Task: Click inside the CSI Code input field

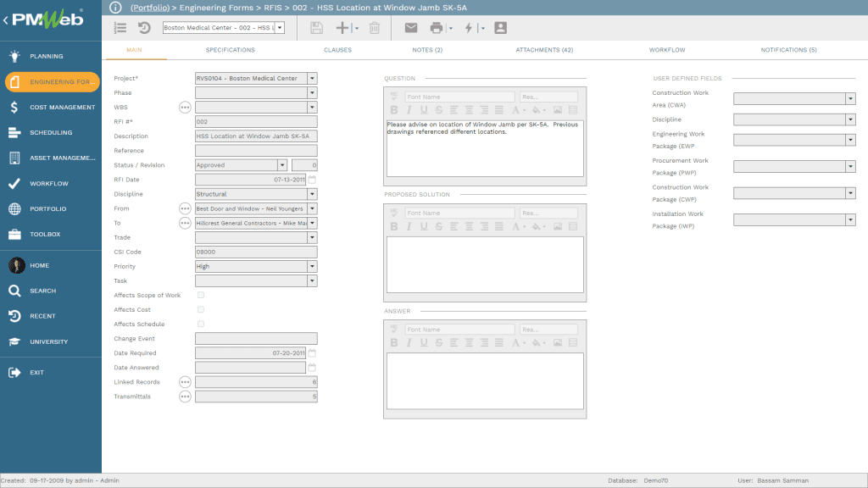Action: [254, 252]
